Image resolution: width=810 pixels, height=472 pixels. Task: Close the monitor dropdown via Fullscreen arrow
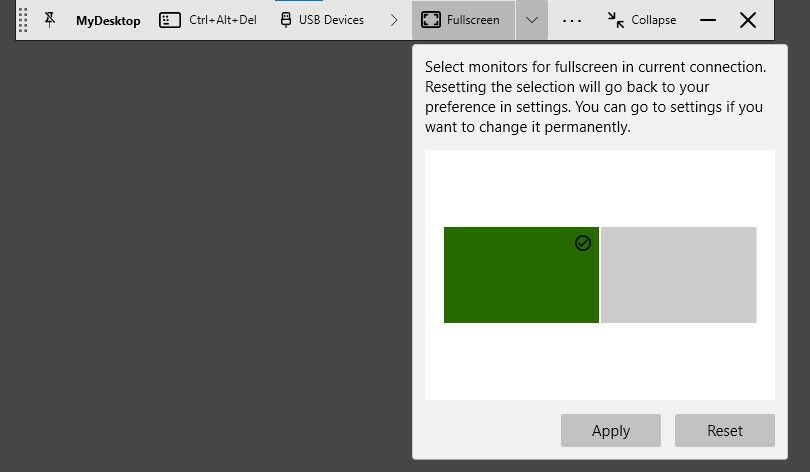pos(532,20)
